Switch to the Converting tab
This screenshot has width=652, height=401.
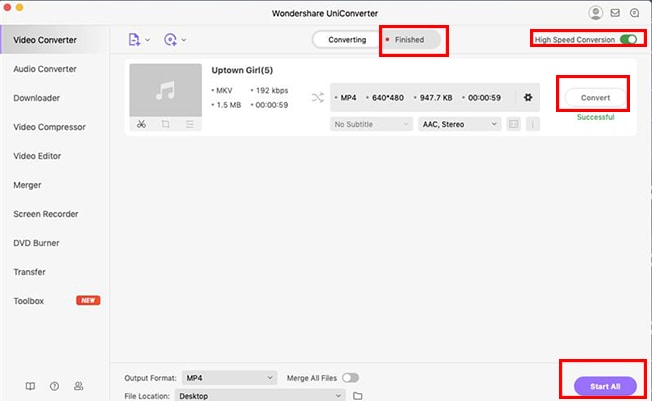click(x=347, y=40)
